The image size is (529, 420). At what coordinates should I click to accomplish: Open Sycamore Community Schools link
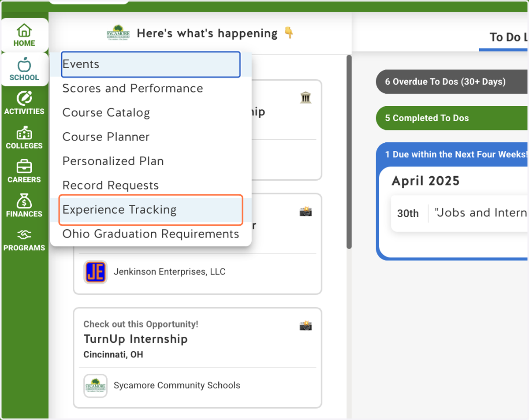177,386
